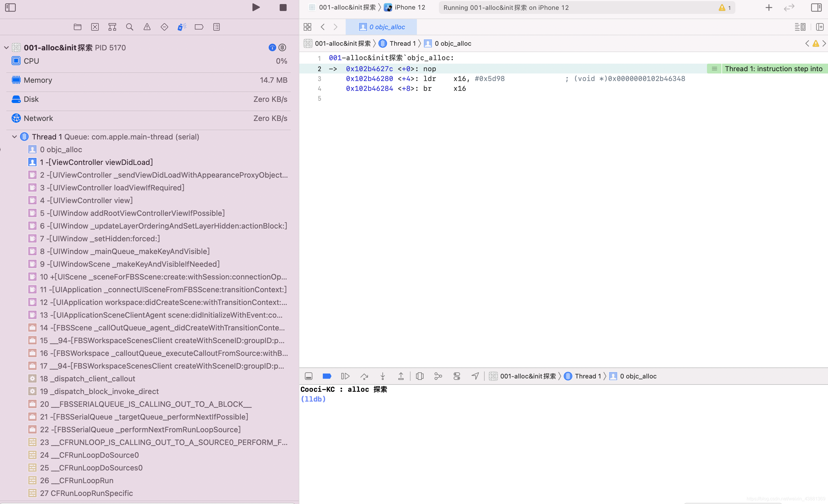Go back in editor history
The width and height of the screenshot is (828, 504).
[x=323, y=27]
